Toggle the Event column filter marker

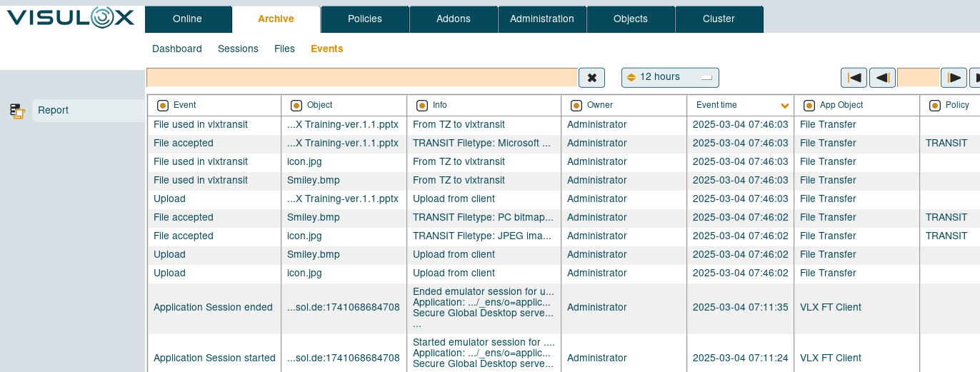pos(163,105)
